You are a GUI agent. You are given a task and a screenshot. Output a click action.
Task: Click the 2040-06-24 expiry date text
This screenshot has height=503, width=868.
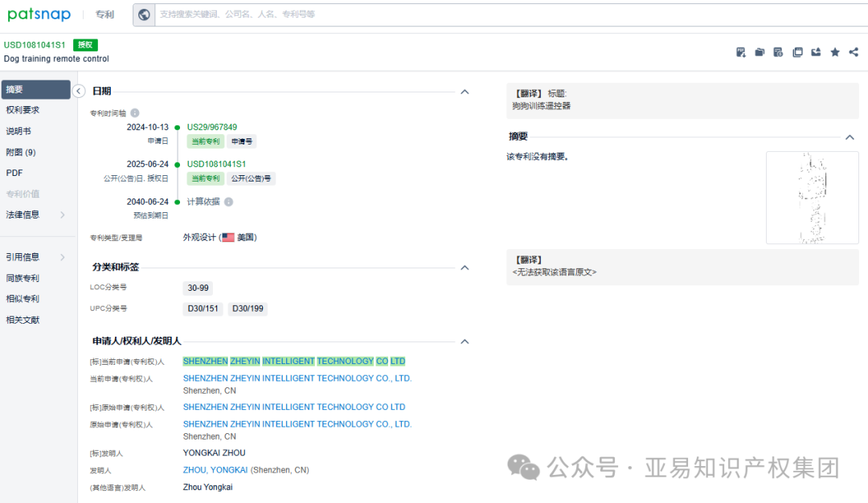pos(147,202)
